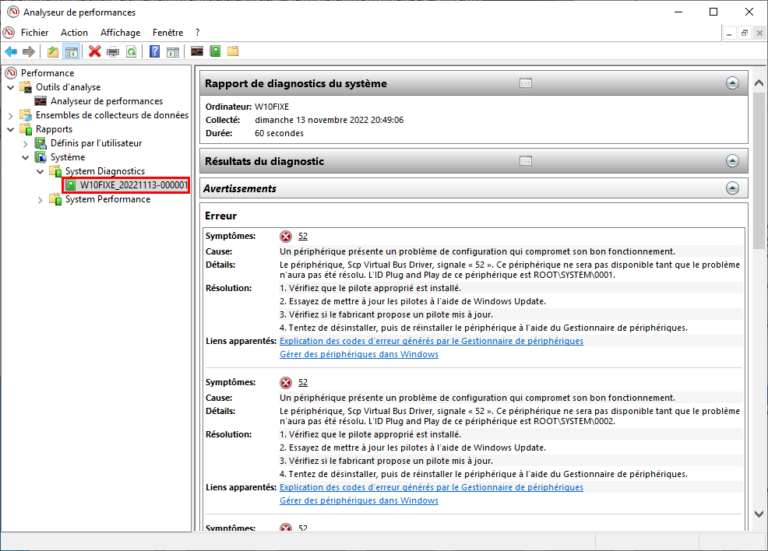Image resolution: width=768 pixels, height=551 pixels.
Task: Expand the System Performance tree node
Action: click(41, 199)
